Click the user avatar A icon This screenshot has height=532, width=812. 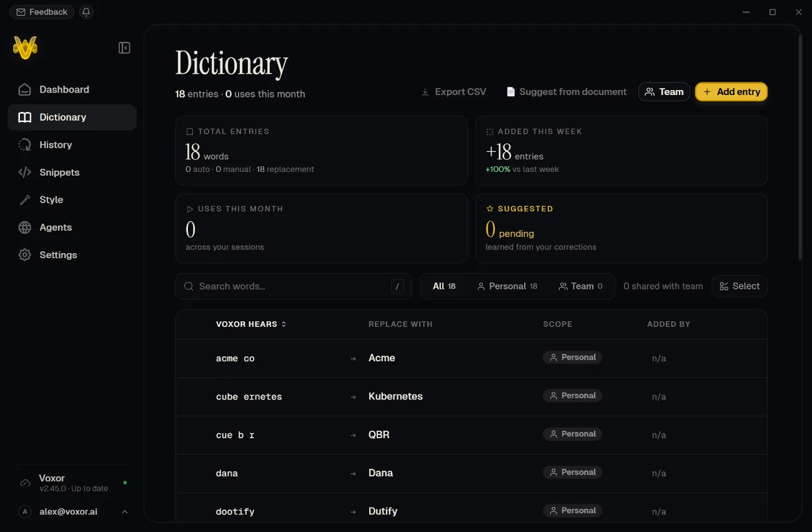pyautogui.click(x=25, y=512)
